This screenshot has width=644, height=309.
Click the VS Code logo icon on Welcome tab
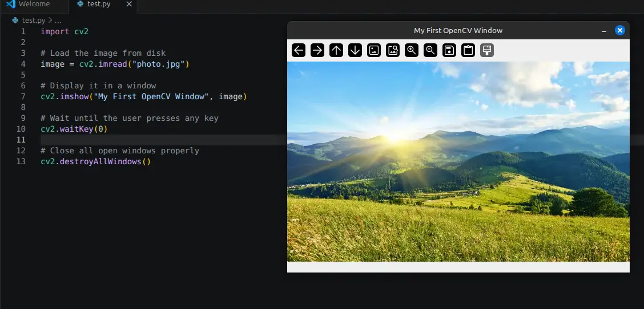[x=11, y=4]
